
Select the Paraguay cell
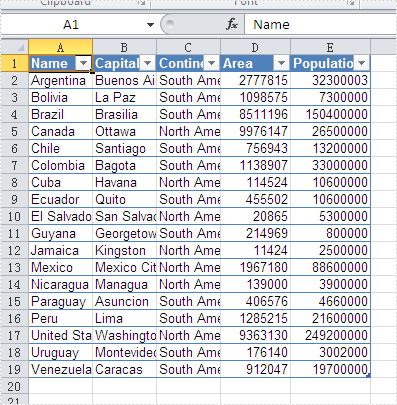[x=60, y=301]
